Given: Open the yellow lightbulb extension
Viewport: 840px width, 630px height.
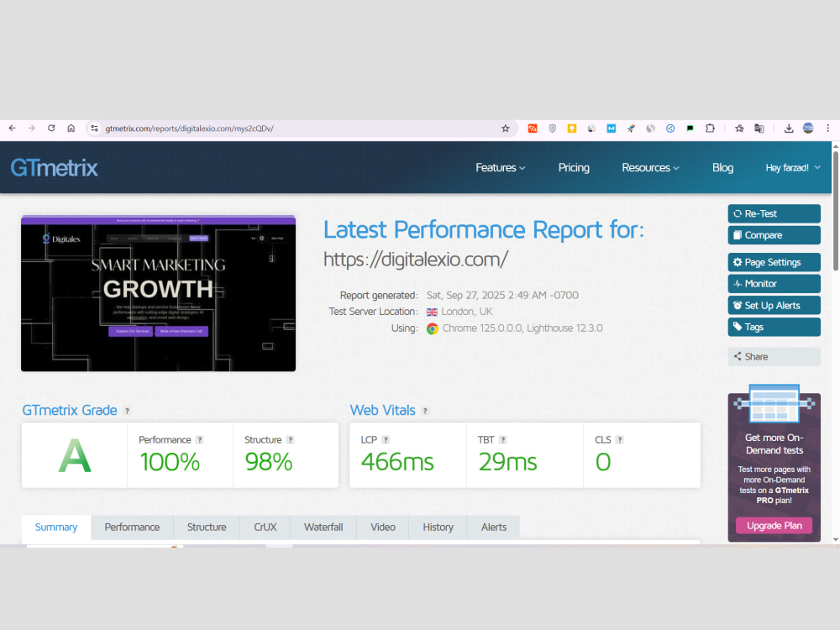Looking at the screenshot, I should pyautogui.click(x=572, y=129).
